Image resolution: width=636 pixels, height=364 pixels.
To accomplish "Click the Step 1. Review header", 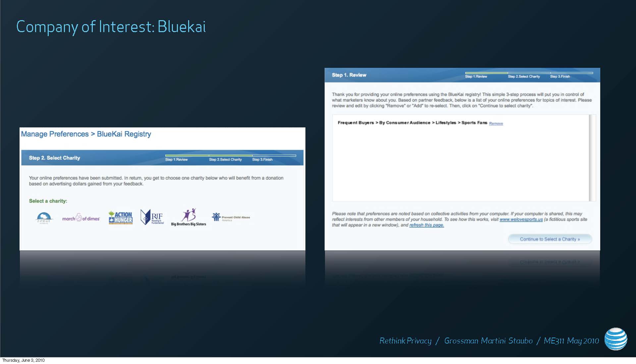I will coord(349,75).
